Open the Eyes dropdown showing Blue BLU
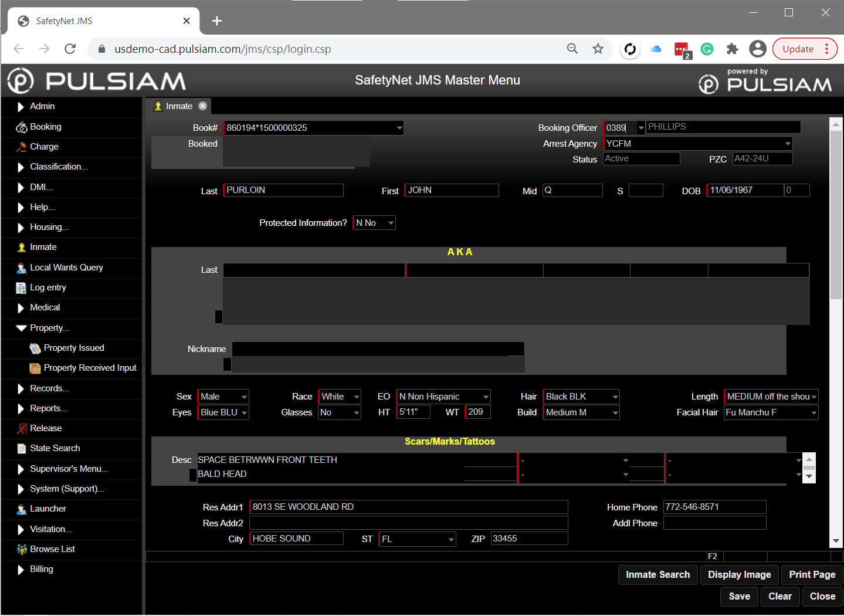 [x=244, y=413]
